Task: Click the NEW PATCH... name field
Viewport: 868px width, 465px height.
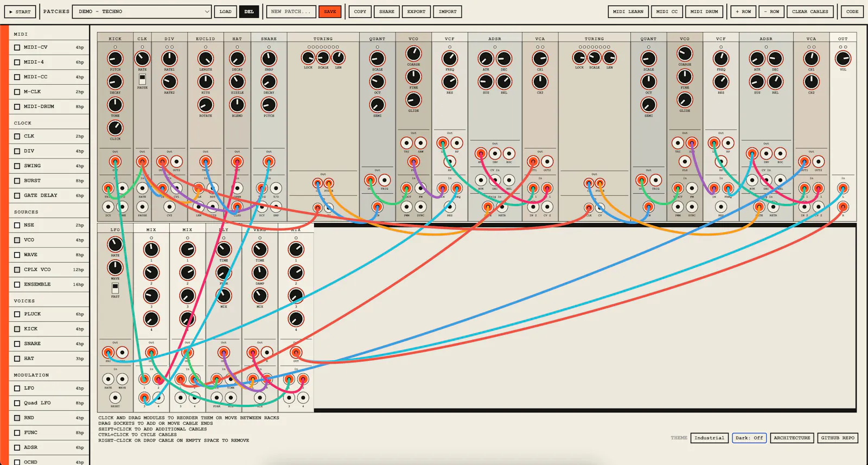Action: [291, 11]
